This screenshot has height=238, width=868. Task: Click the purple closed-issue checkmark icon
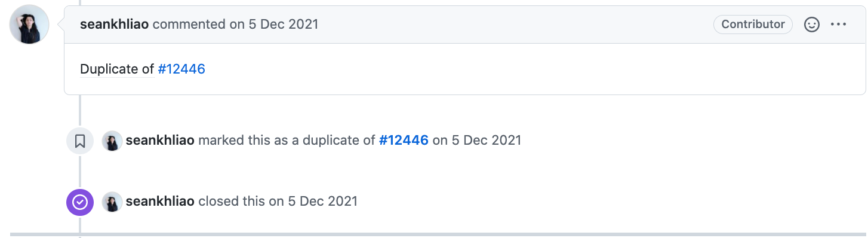coord(80,202)
